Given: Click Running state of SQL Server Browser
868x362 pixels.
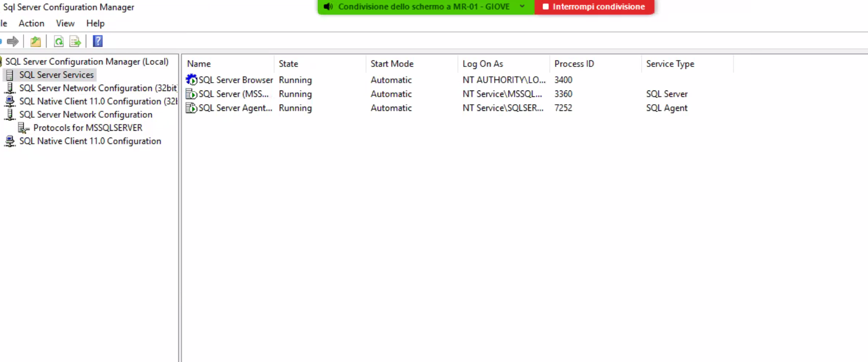Looking at the screenshot, I should [x=295, y=80].
